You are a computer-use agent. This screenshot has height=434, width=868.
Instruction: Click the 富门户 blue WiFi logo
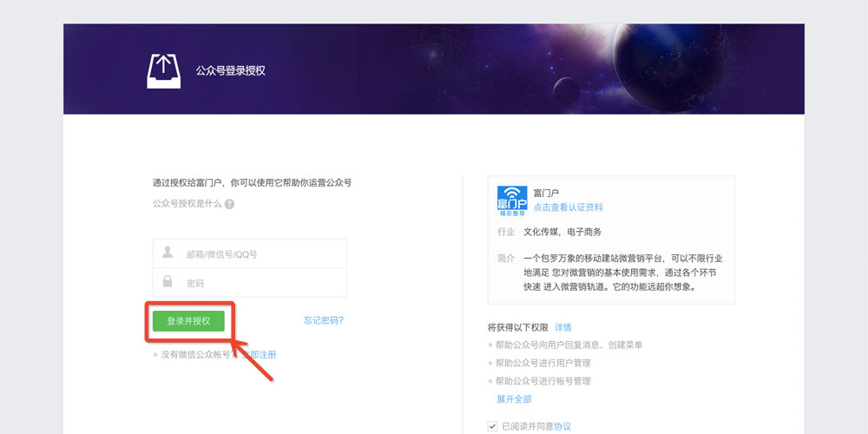coord(512,201)
